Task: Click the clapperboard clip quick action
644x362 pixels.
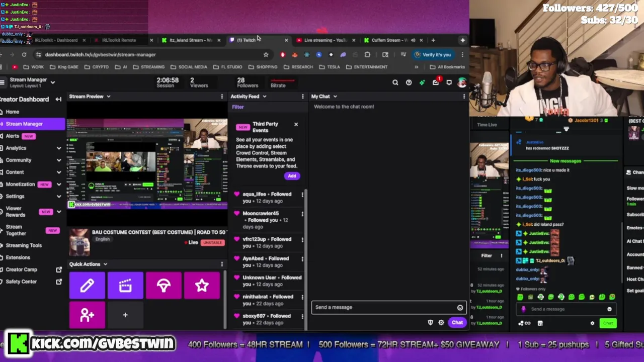Action: [125, 286]
